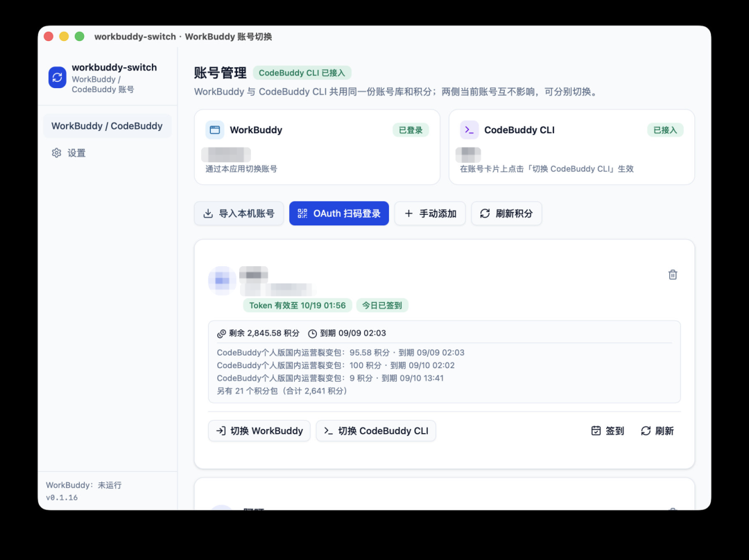Click the 已接入 badge on CodeBuddy CLI card

click(x=665, y=130)
